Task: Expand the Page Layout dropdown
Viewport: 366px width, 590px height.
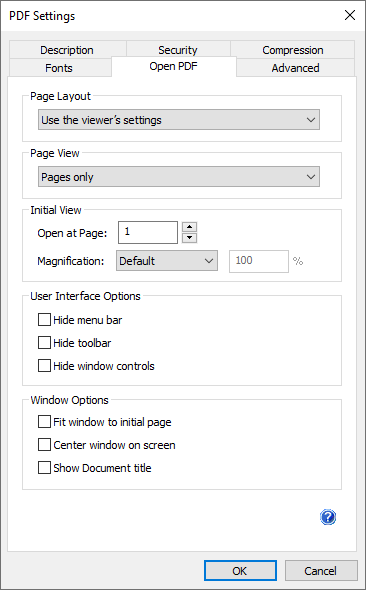Action: click(179, 120)
